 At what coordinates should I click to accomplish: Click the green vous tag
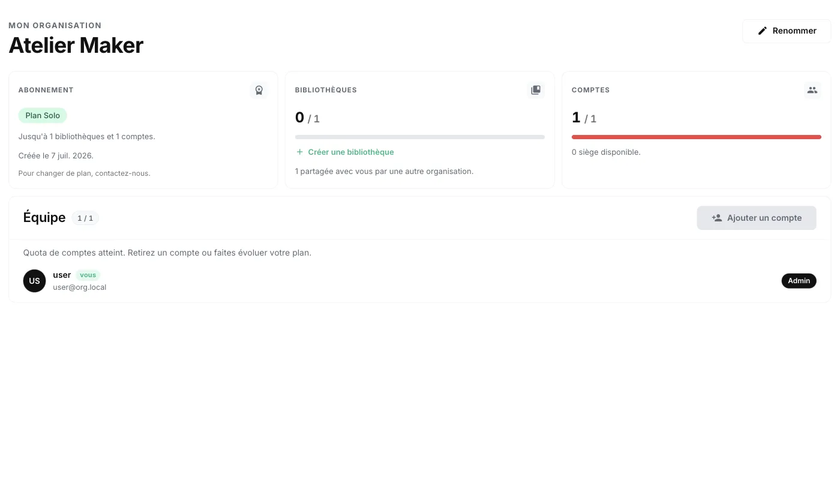tap(88, 275)
